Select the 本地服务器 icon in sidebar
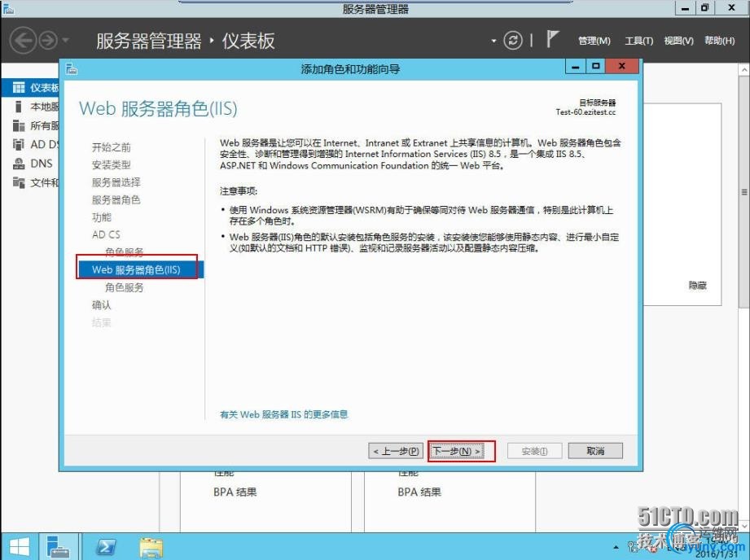The image size is (750, 560). (19, 107)
